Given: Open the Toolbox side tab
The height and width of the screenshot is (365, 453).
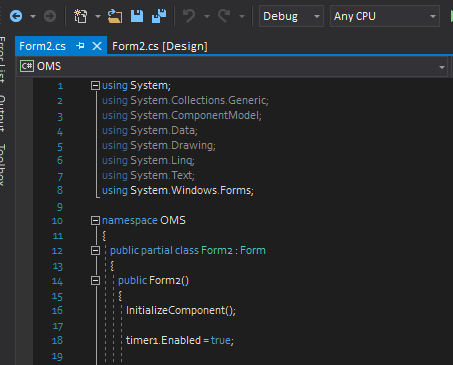Looking at the screenshot, I should point(2,165).
